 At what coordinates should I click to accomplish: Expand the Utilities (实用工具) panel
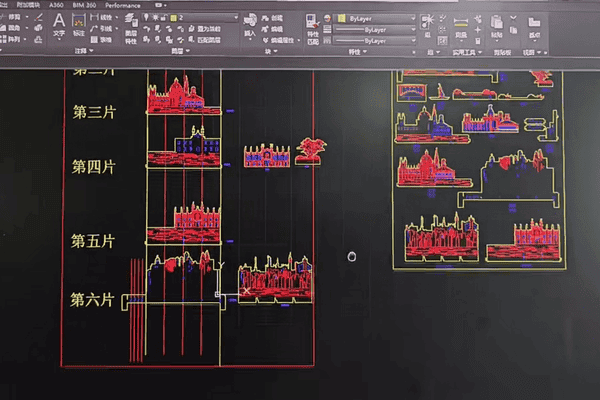click(x=467, y=52)
